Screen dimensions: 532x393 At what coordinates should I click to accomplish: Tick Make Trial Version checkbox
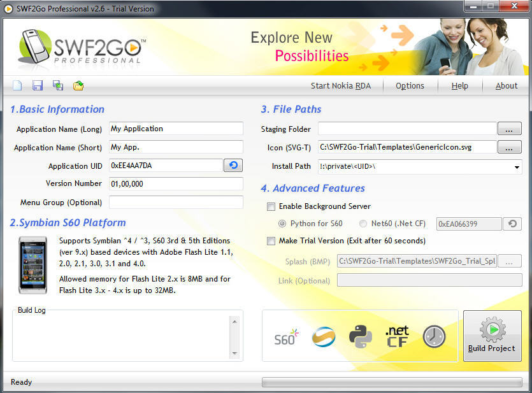point(271,241)
